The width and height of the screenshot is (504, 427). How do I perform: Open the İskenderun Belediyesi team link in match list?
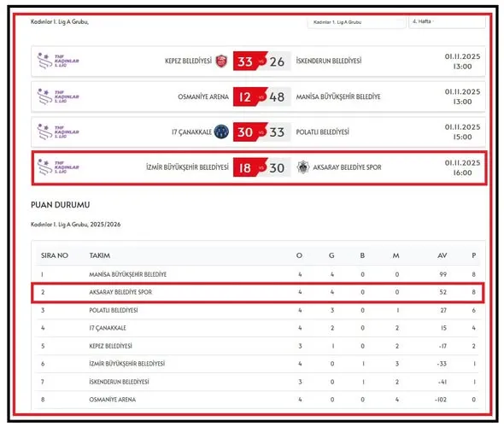pos(329,61)
